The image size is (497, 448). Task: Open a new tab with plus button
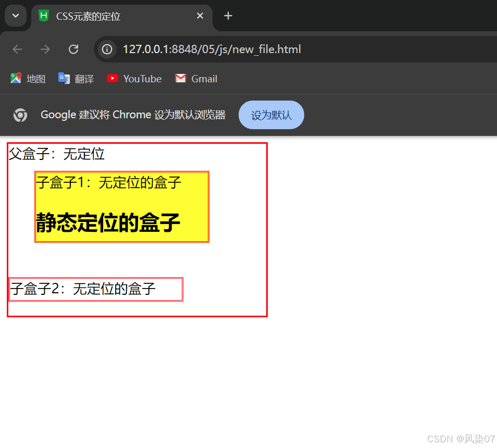click(228, 16)
